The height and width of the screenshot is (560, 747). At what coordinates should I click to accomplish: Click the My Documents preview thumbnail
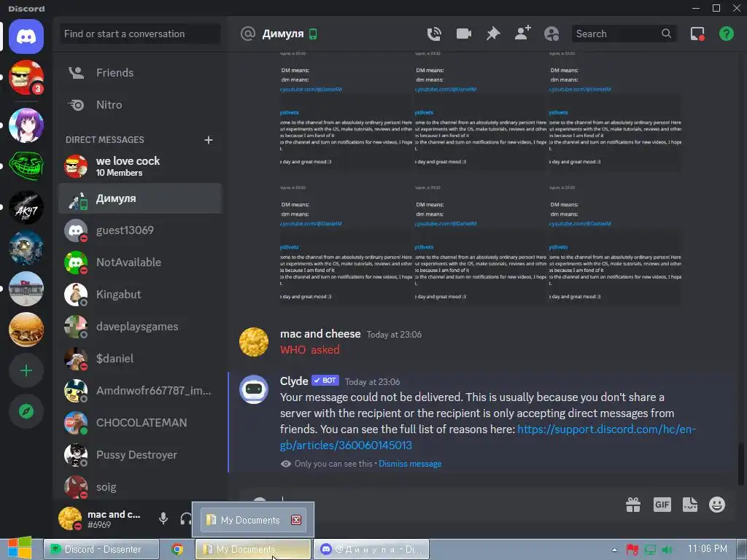tap(253, 519)
